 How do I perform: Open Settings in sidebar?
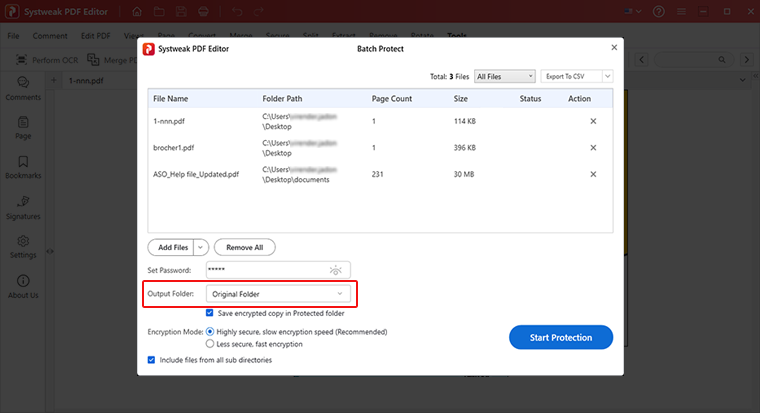click(23, 247)
